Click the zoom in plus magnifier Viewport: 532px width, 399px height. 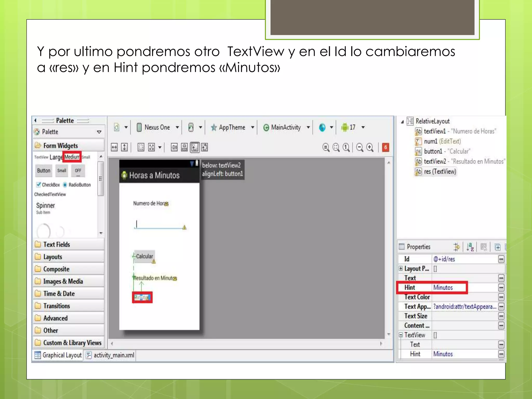point(370,148)
